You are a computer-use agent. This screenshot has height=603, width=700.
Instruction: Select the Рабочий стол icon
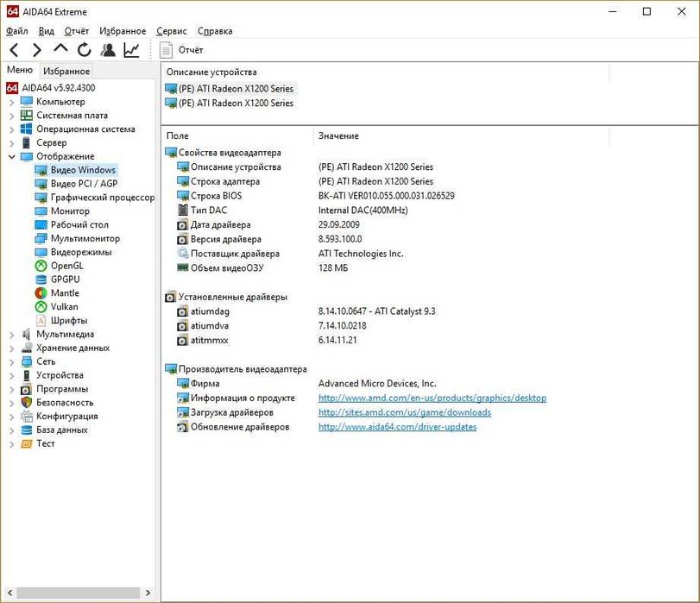[x=41, y=225]
